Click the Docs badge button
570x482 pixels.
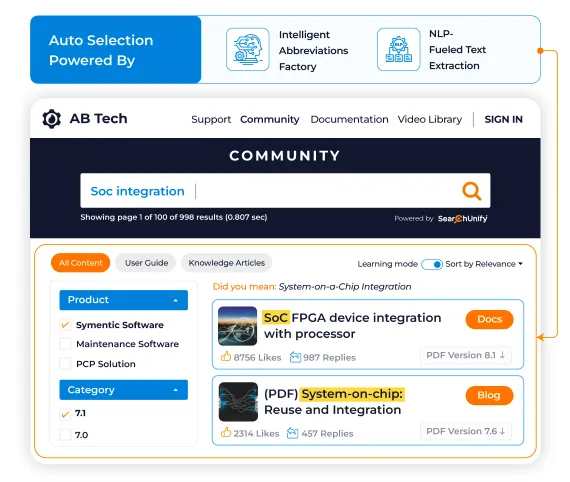[x=489, y=320]
